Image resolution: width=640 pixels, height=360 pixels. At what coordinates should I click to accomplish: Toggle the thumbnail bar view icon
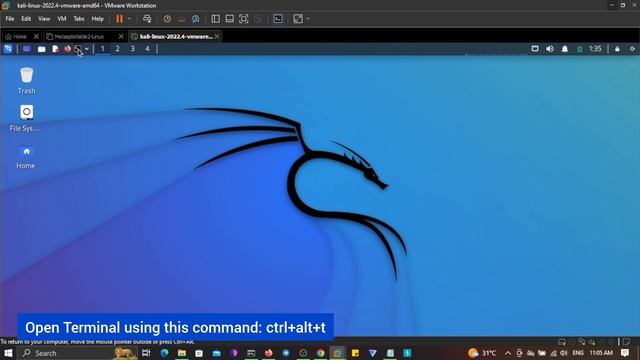click(230, 19)
